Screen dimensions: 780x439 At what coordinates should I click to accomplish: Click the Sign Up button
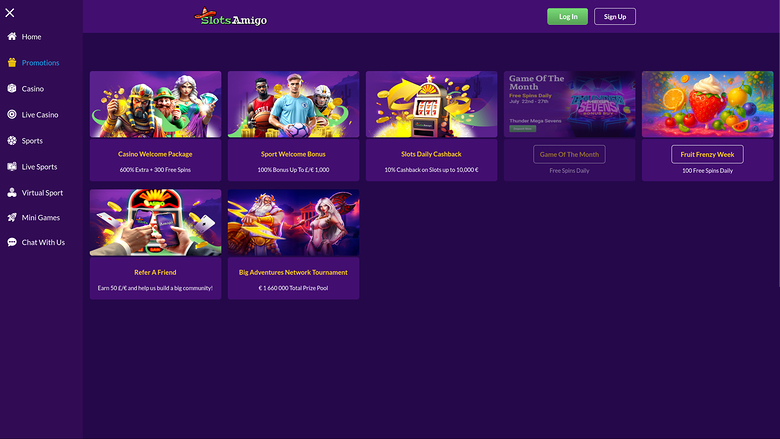[x=615, y=16]
